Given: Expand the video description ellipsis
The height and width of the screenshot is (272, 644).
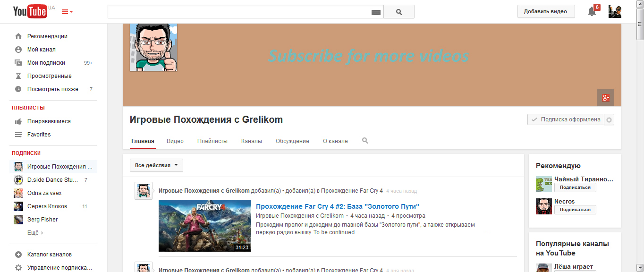Looking at the screenshot, I should point(488,233).
